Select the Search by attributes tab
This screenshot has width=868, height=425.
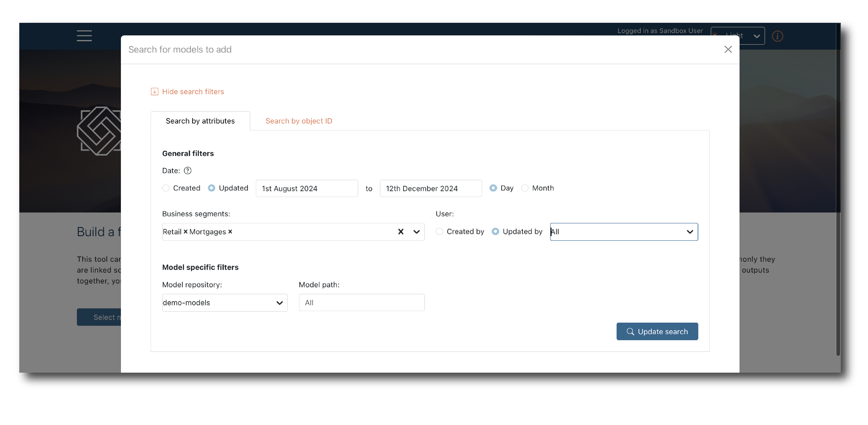(200, 121)
